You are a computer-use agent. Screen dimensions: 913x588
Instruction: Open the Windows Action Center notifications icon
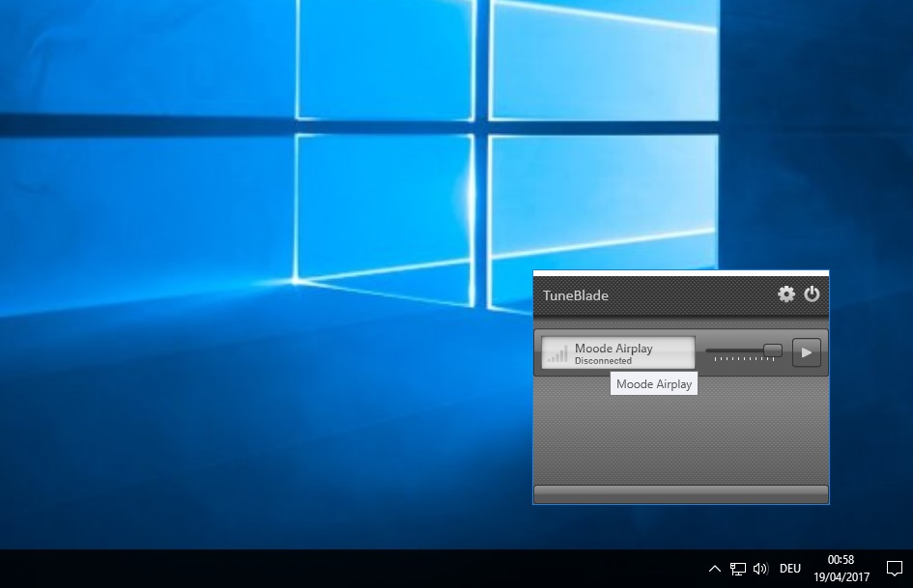[x=894, y=569]
